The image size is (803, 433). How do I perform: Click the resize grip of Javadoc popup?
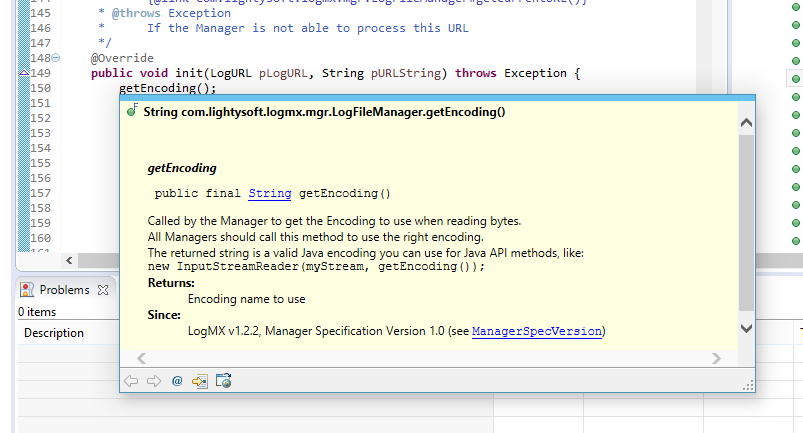(748, 385)
